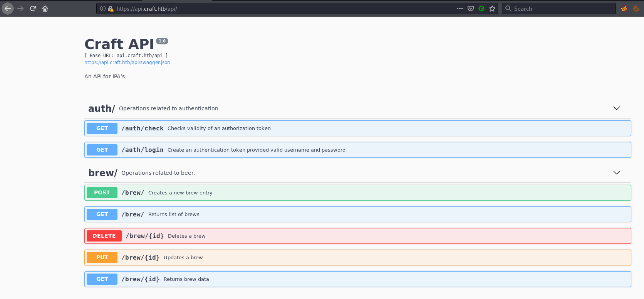Screen dimensions: 644x299
Task: Click "An API for IPA's" description
Action: click(x=105, y=76)
